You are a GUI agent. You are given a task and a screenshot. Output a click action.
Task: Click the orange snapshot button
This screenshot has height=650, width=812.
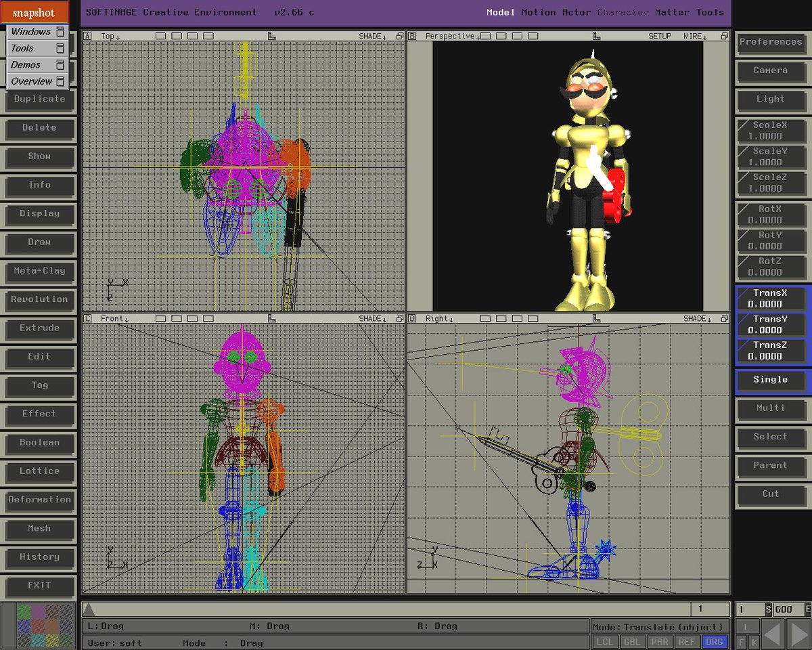34,13
